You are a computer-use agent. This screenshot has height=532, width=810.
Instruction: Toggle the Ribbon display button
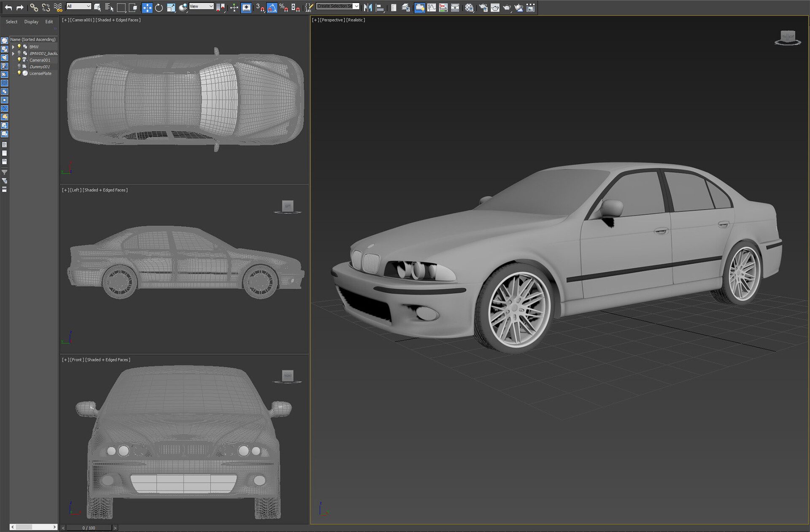420,8
